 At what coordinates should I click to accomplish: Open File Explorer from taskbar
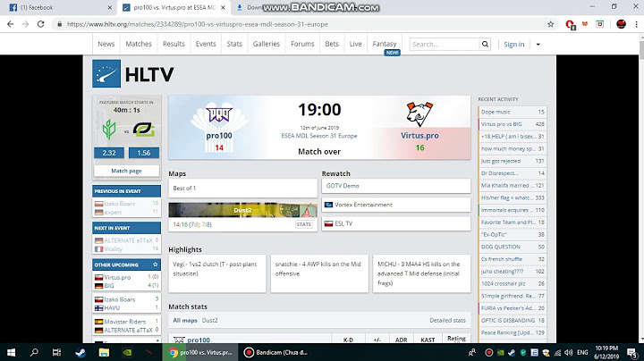(104, 352)
